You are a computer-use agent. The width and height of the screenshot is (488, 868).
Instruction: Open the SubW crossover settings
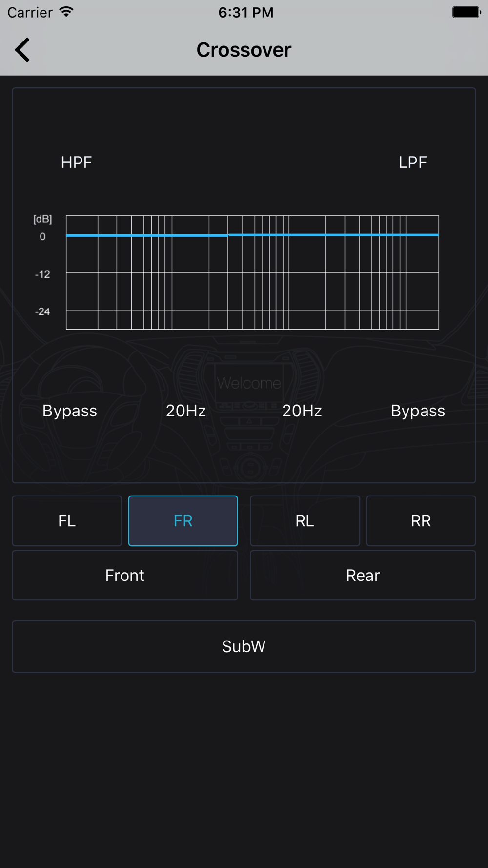click(244, 647)
